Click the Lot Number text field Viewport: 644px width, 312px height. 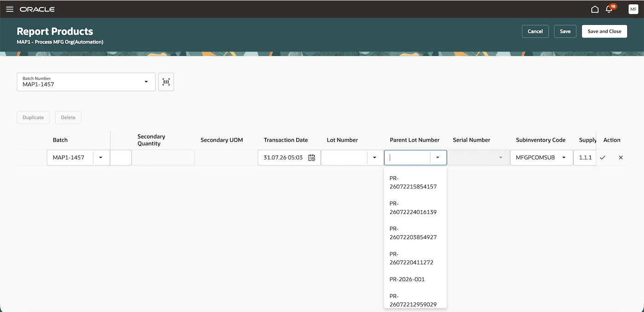(344, 157)
